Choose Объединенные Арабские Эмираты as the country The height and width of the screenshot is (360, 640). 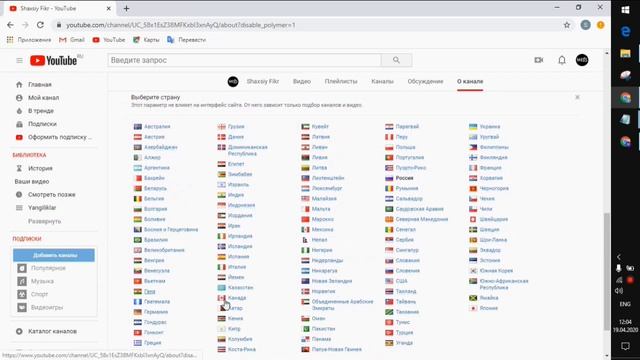tap(342, 304)
